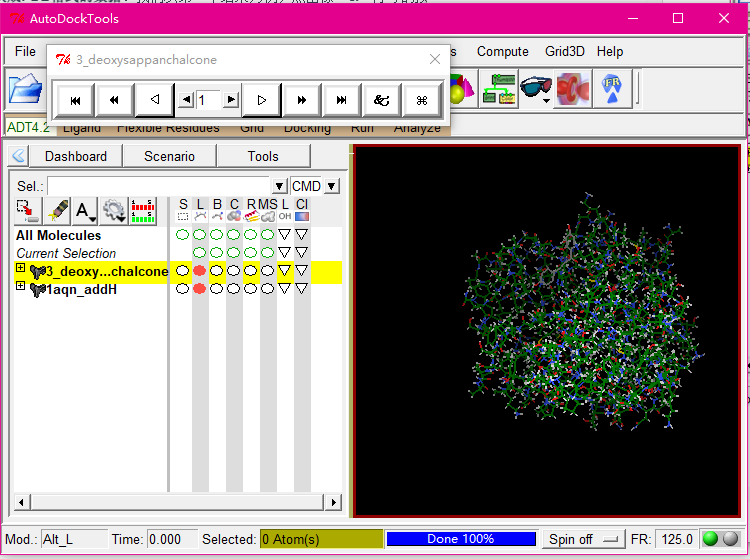Open the Grid3D menu

point(566,51)
